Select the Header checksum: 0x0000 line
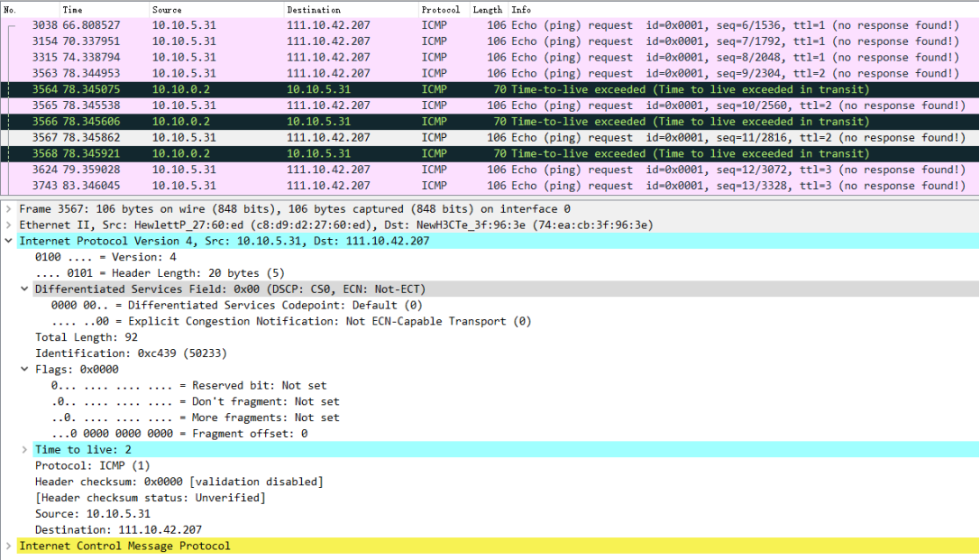Image resolution: width=980 pixels, height=560 pixels. tap(179, 482)
